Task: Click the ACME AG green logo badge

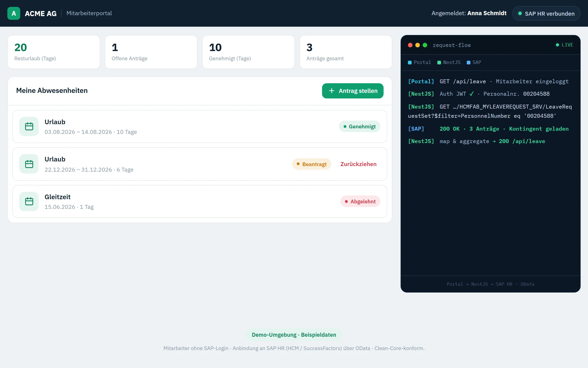Action: point(14,13)
